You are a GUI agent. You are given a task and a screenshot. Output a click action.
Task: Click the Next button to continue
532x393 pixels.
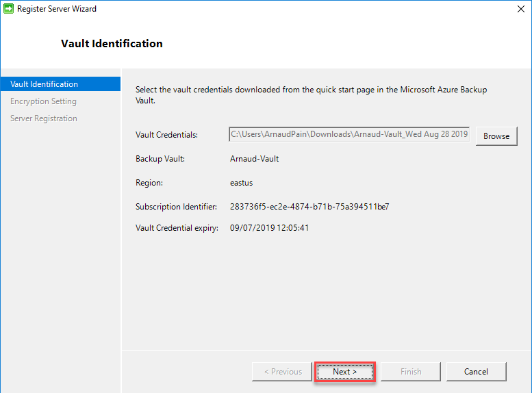pyautogui.click(x=344, y=372)
